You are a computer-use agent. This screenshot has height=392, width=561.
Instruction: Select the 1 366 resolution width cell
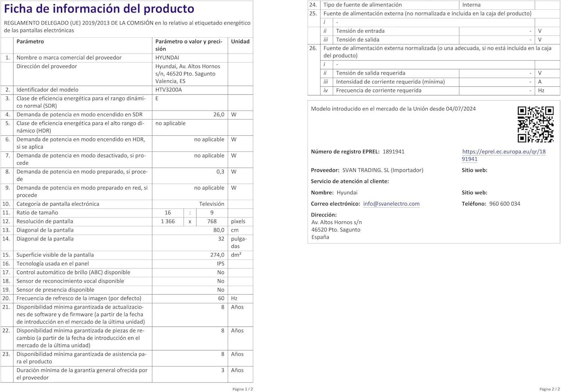pyautogui.click(x=168, y=222)
